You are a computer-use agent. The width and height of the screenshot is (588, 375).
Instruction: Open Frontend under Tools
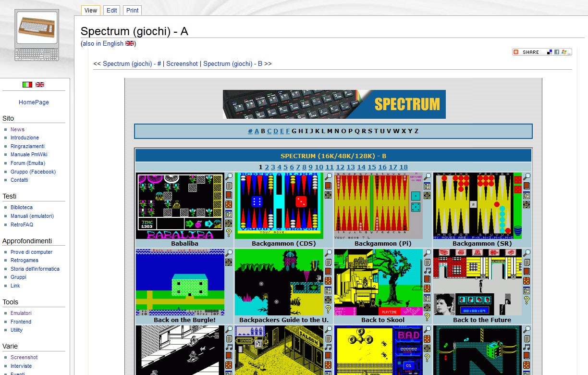coord(21,322)
